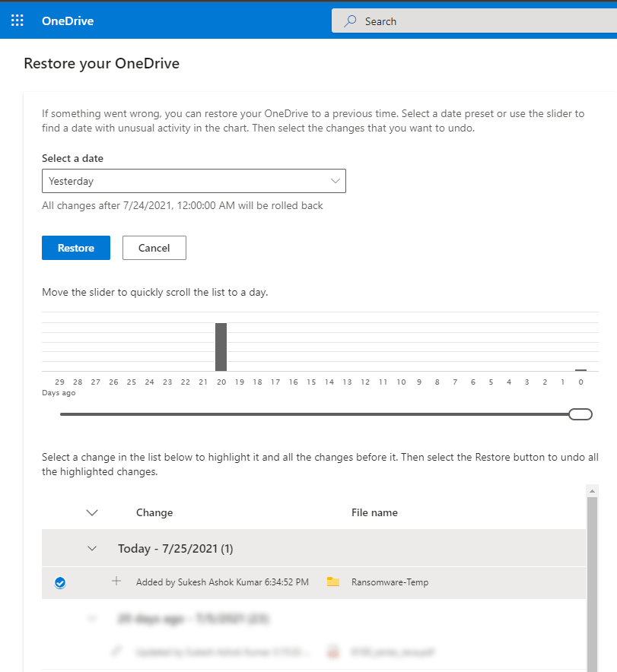Image resolution: width=617 pixels, height=672 pixels.
Task: Expand the blurred 20 days ago group
Action: [x=93, y=619]
